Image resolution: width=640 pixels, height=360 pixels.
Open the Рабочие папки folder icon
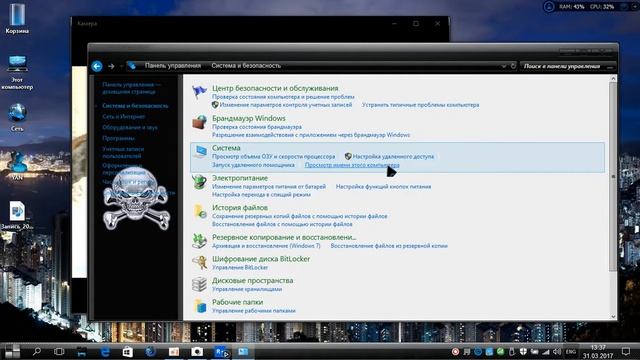(200, 306)
